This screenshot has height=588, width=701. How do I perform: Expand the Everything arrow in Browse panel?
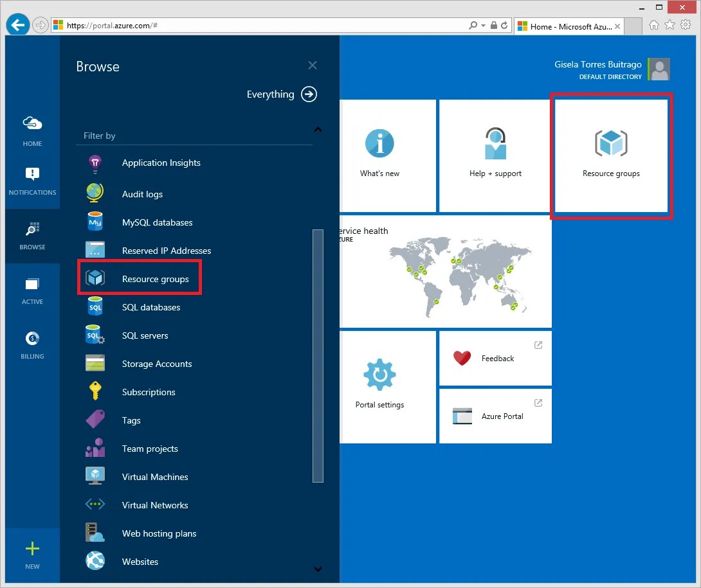309,94
